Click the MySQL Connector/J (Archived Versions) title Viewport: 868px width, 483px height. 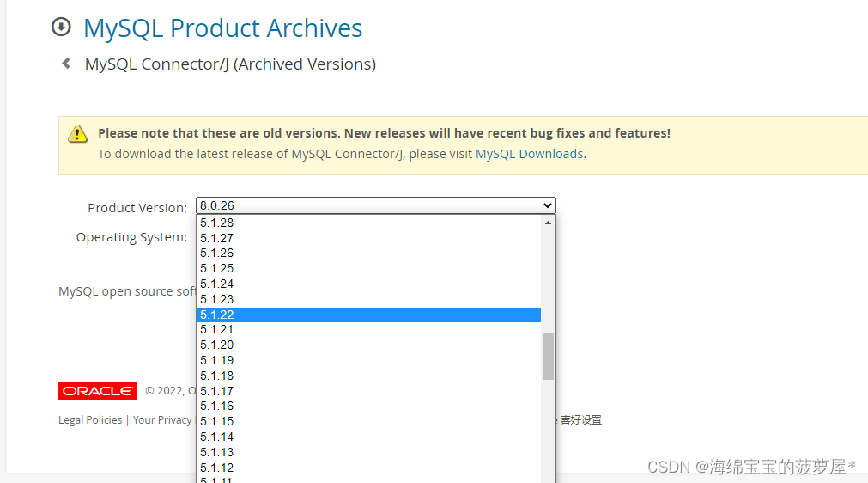pos(230,64)
